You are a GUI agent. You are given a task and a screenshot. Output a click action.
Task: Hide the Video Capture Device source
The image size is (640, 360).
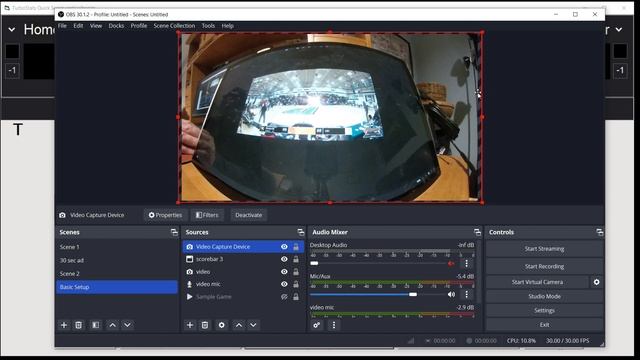284,247
